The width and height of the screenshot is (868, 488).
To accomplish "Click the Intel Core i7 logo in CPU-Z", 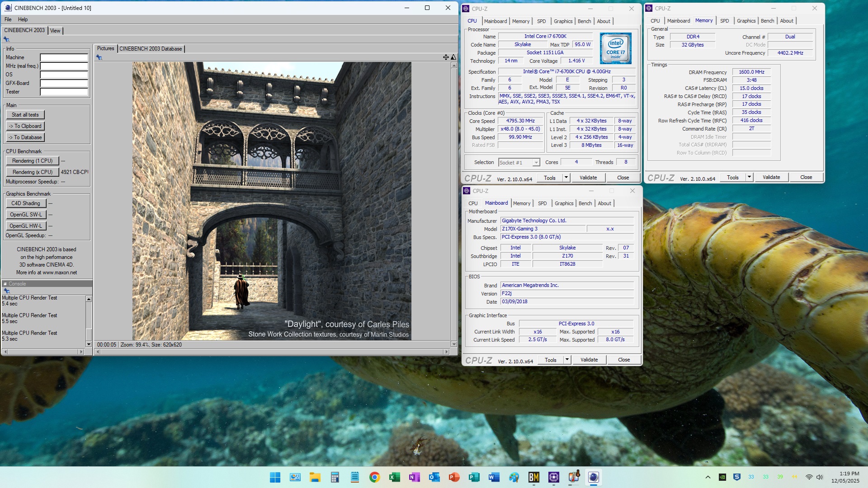I will (x=615, y=48).
